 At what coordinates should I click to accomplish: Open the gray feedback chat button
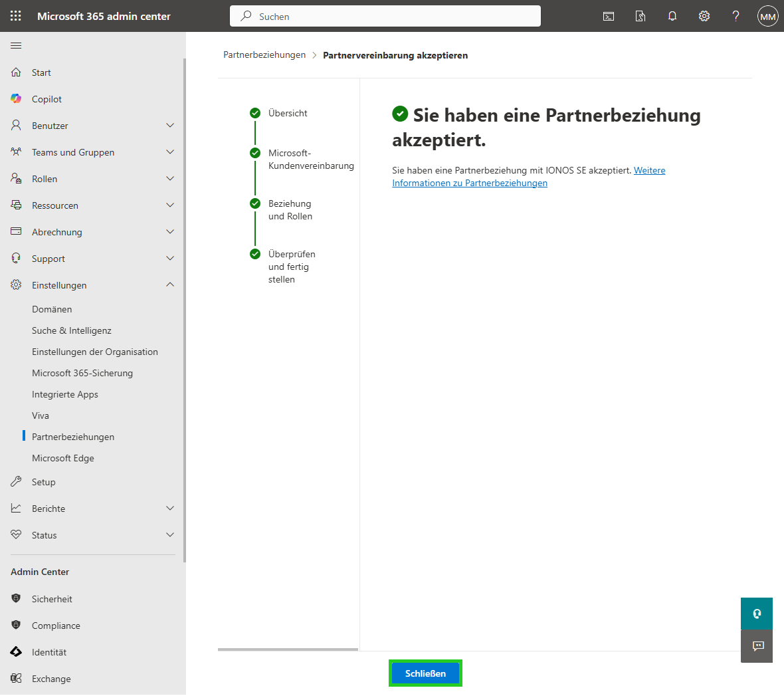pos(757,646)
